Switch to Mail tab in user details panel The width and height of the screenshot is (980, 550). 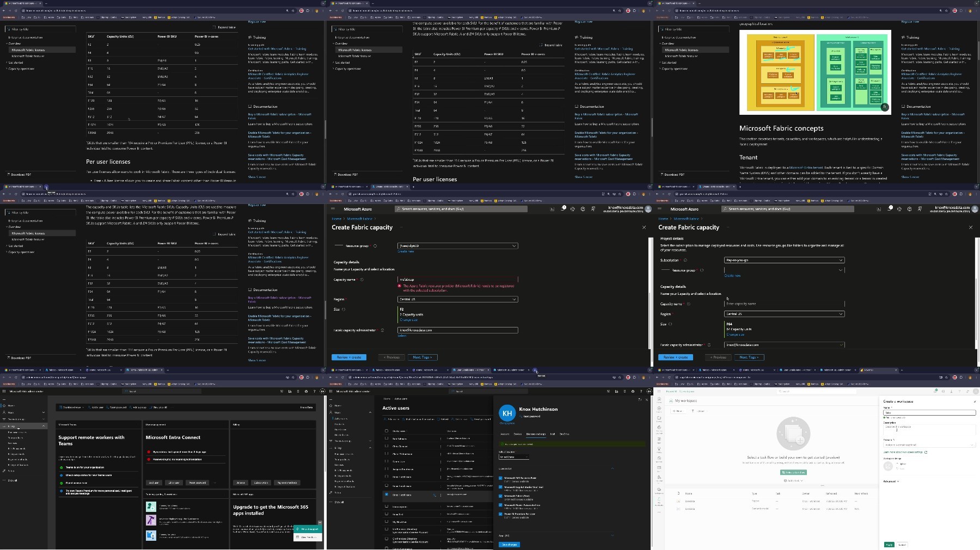point(553,434)
